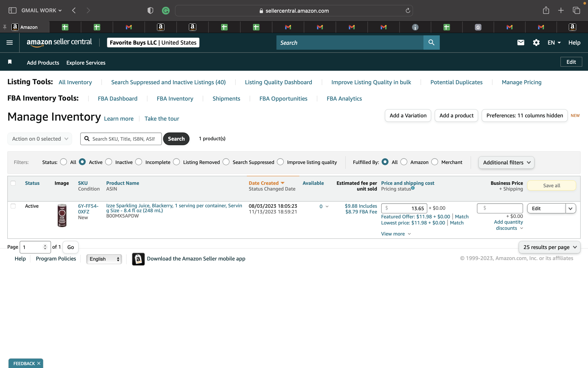Go to Manage Pricing
This screenshot has width=588, height=368.
522,82
